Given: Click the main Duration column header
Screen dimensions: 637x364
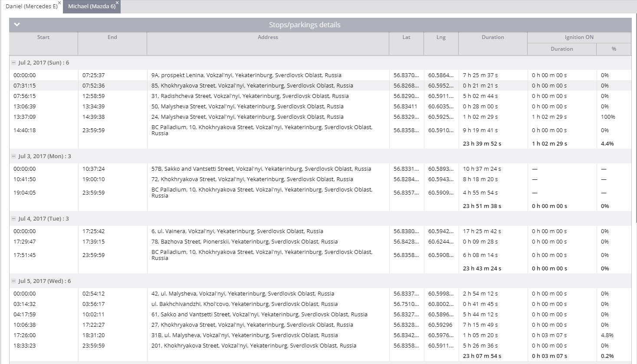Looking at the screenshot, I should [x=493, y=37].
